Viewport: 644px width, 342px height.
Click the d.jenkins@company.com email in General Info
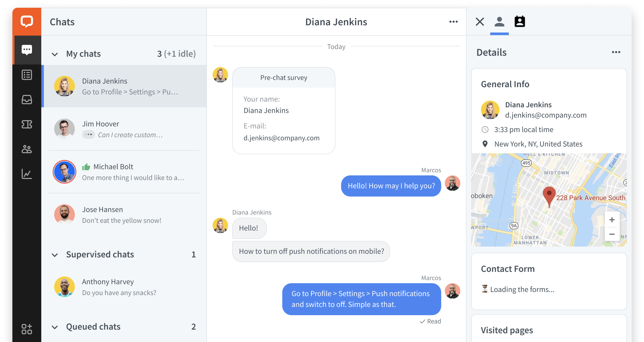(x=546, y=115)
